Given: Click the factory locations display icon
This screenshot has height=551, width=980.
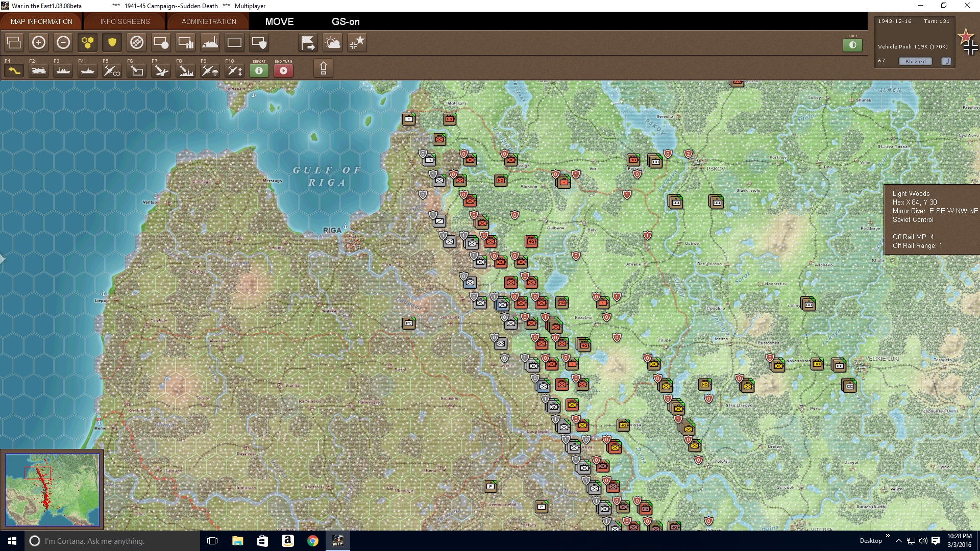Looking at the screenshot, I should (x=210, y=43).
